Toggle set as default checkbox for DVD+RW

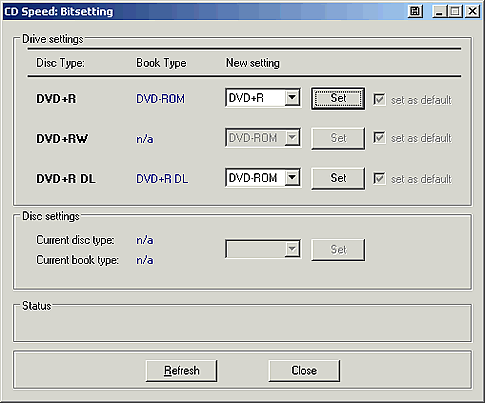click(379, 138)
